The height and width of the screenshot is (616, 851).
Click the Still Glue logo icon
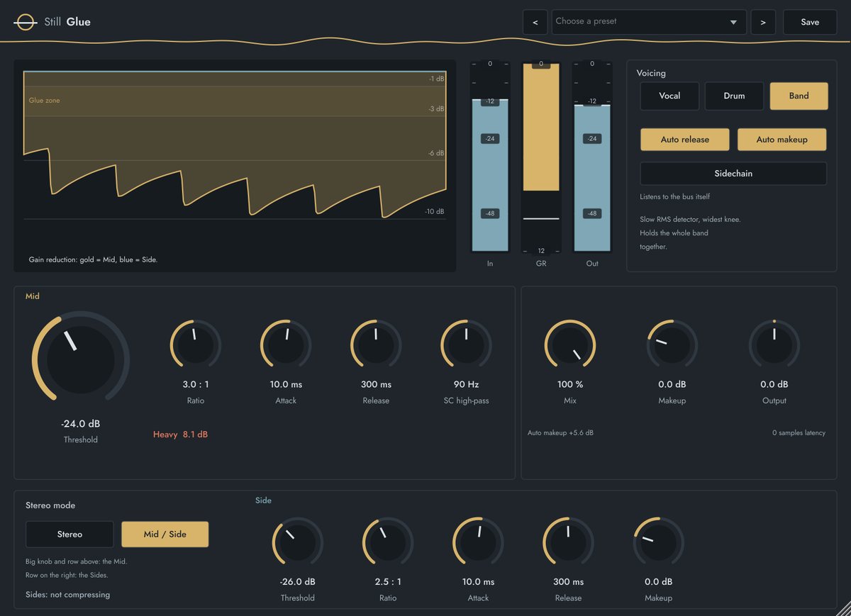coord(26,22)
